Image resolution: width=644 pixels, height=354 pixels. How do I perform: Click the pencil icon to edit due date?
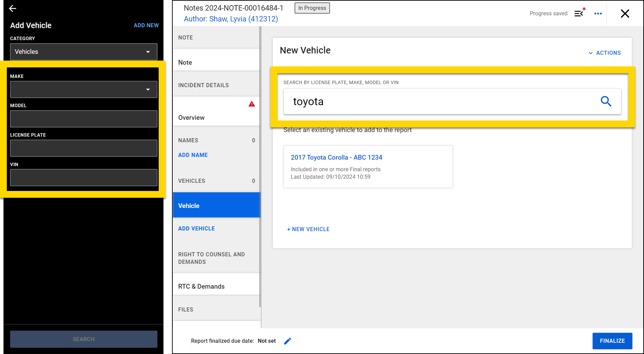287,341
